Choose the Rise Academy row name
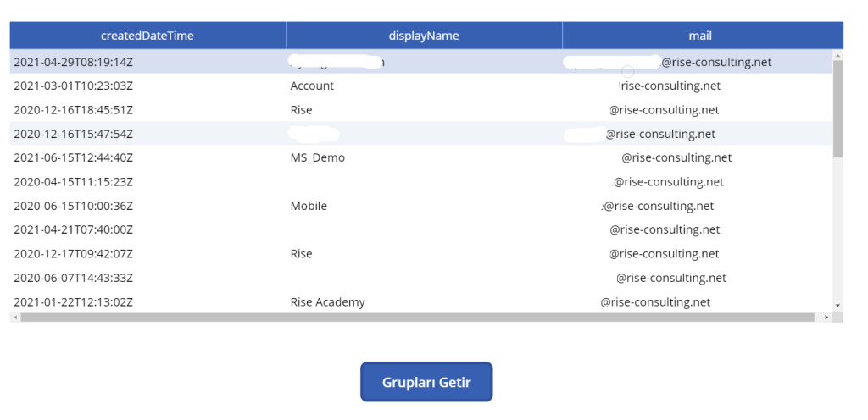868x420 pixels. pyautogui.click(x=327, y=302)
